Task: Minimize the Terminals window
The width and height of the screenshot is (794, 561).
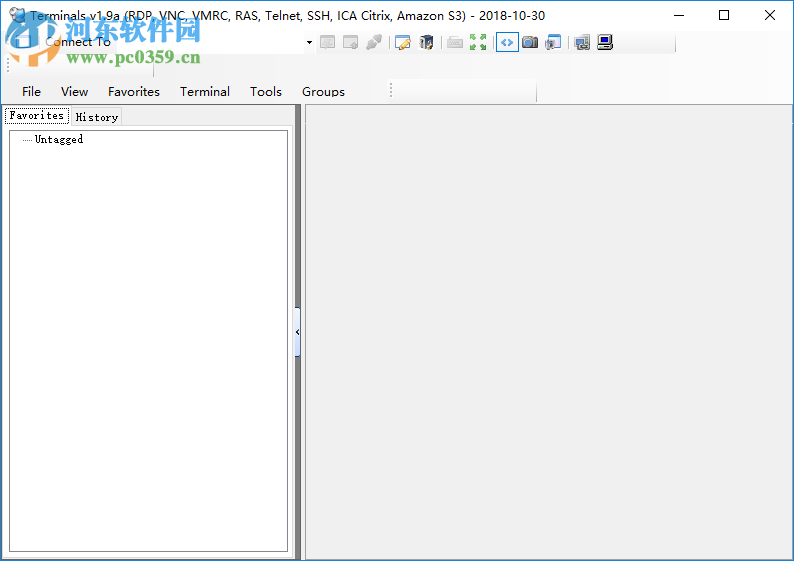Action: tap(679, 15)
